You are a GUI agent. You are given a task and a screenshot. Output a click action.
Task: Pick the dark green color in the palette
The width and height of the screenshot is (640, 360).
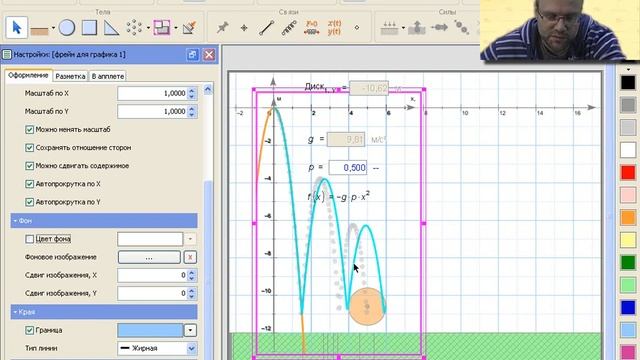click(628, 263)
